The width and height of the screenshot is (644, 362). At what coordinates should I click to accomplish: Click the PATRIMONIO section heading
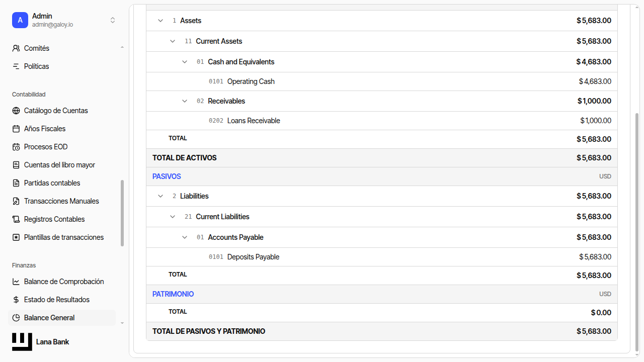(x=173, y=294)
